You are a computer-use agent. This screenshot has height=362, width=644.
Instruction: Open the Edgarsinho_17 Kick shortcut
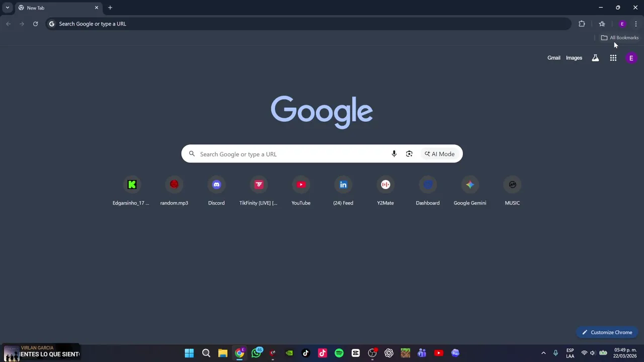(132, 192)
